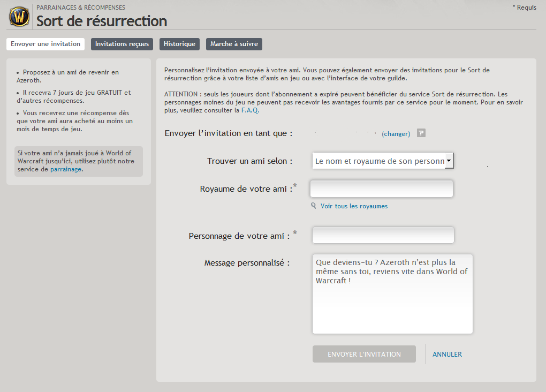Click the Envoyer l'invitation button
The image size is (546, 392).
(x=364, y=354)
